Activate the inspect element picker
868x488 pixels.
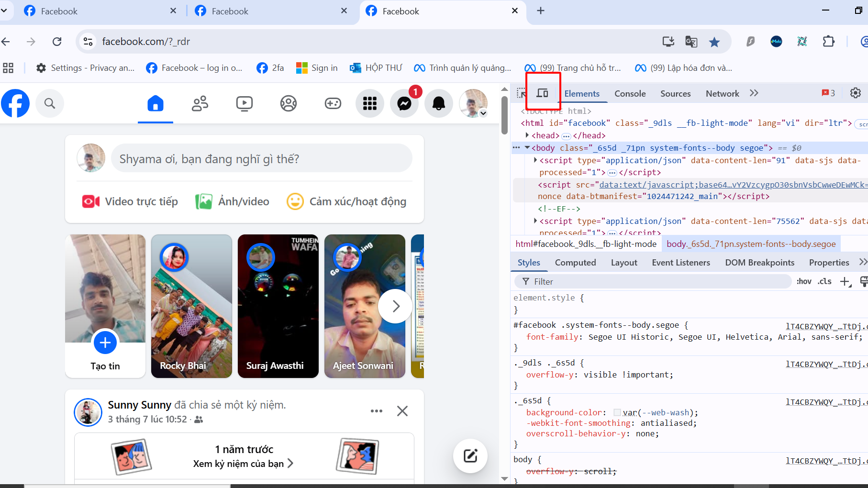pyautogui.click(x=521, y=93)
